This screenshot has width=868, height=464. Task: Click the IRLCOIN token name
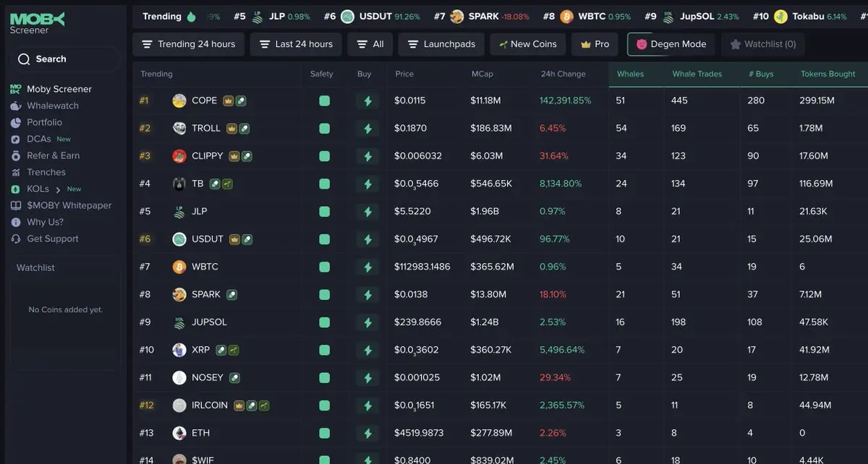(210, 405)
